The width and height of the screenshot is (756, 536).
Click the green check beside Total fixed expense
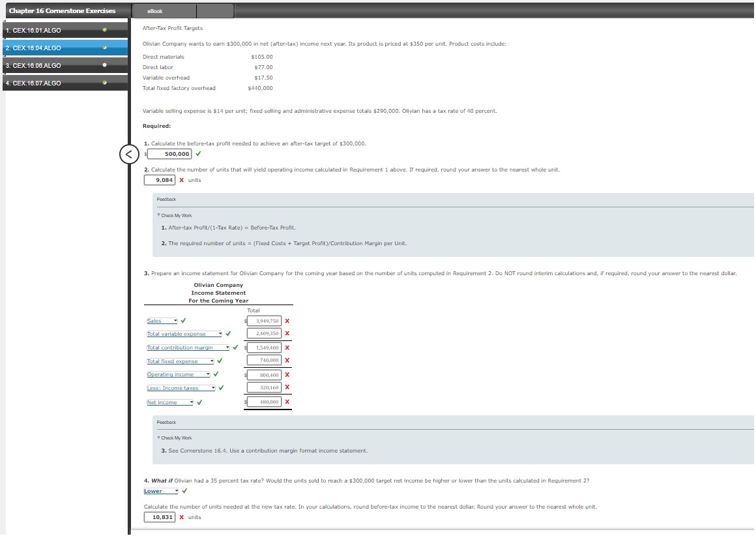220,361
